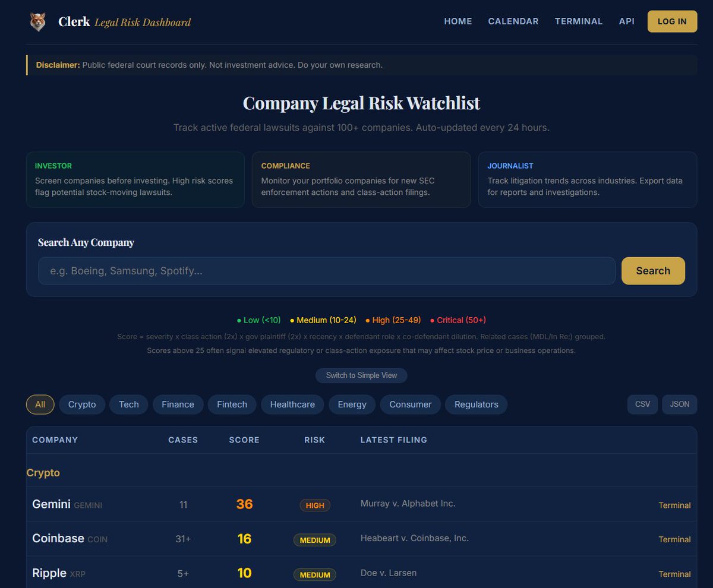Click the HIGH risk badge for Gemini
Image resolution: width=713 pixels, height=588 pixels.
[315, 505]
